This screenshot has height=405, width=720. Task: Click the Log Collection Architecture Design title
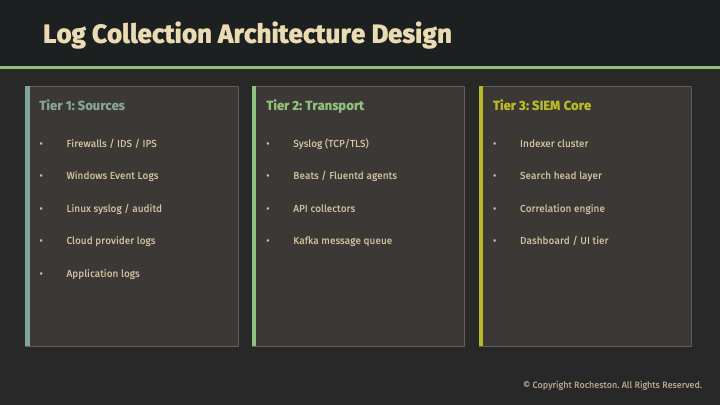click(247, 34)
